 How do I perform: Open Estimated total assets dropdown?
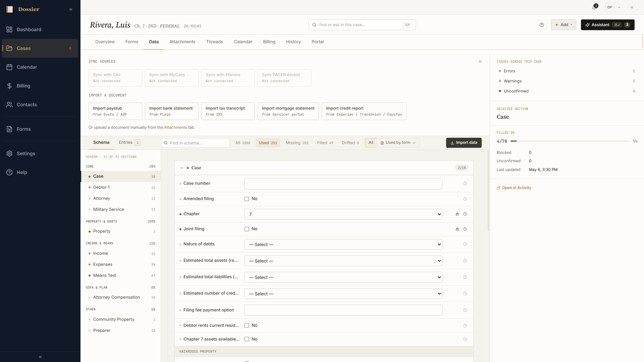click(343, 261)
